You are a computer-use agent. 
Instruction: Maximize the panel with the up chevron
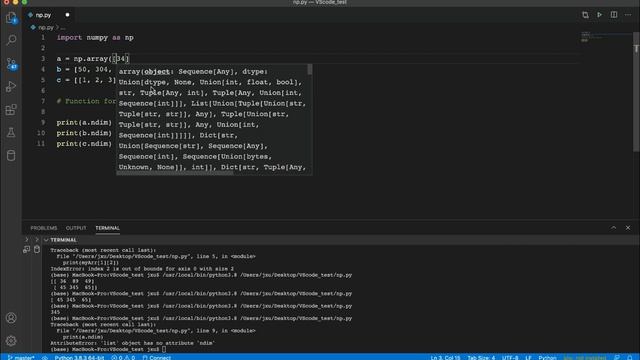[613, 228]
